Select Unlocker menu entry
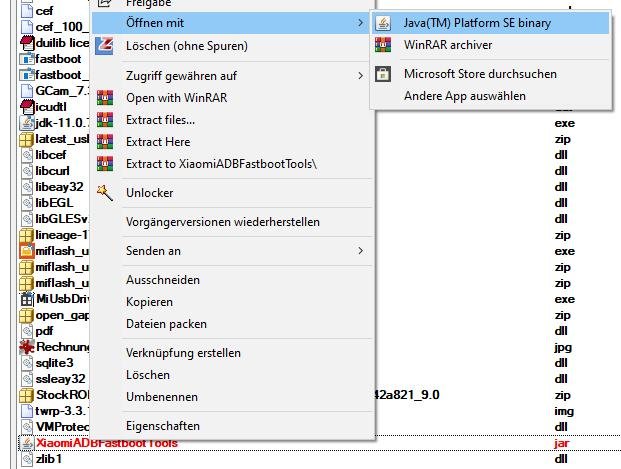 pyautogui.click(x=233, y=193)
